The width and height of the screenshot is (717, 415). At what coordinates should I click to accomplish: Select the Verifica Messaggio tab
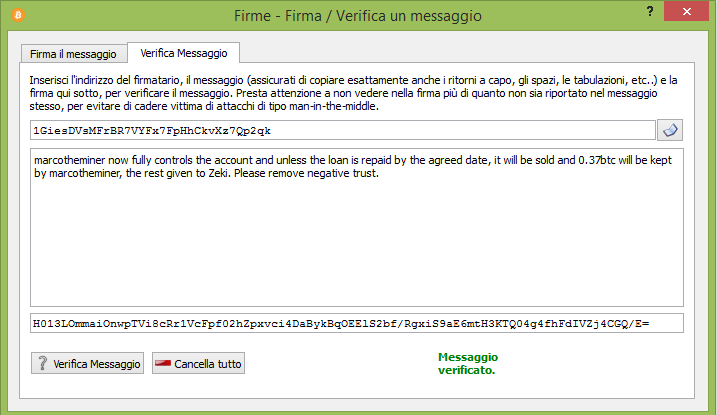[183, 53]
